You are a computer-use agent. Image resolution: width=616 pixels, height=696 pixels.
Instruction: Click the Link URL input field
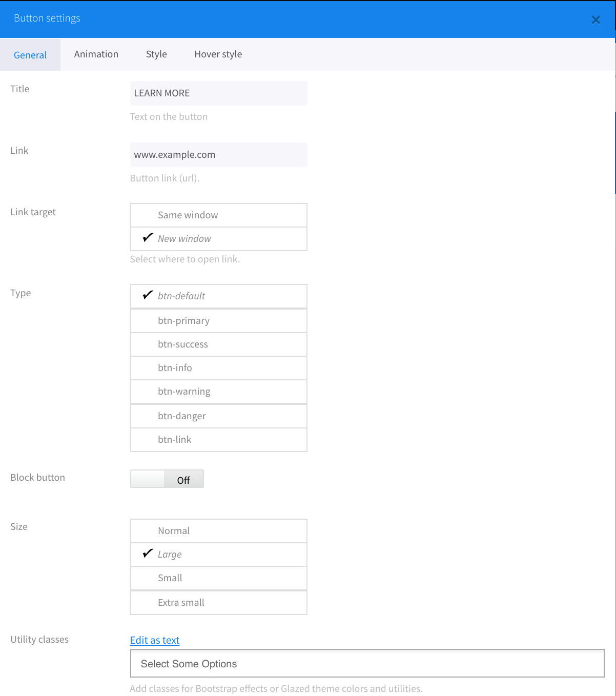tap(219, 155)
